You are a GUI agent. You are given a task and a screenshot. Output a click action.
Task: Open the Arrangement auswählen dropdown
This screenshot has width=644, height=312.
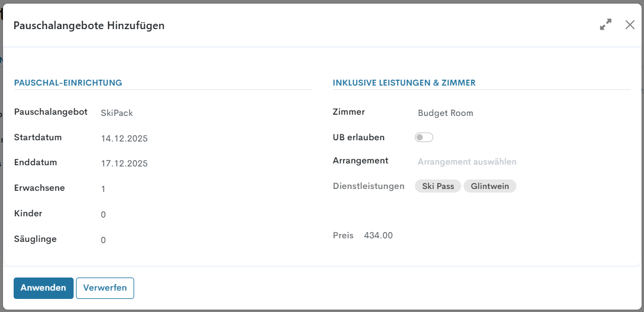click(x=467, y=162)
